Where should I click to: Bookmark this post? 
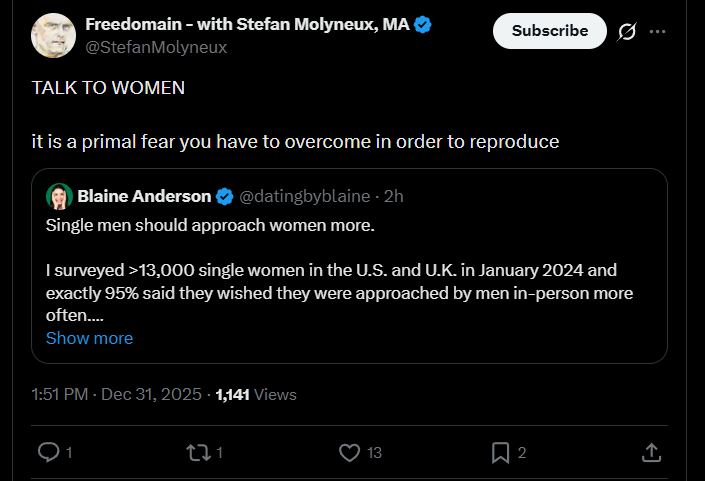[x=501, y=453]
